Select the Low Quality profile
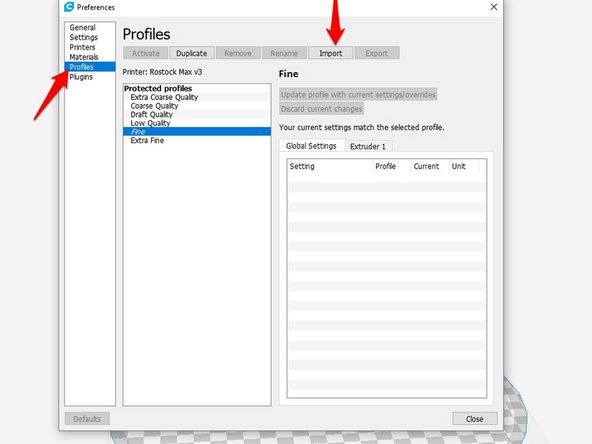The height and width of the screenshot is (444, 592). [197, 123]
